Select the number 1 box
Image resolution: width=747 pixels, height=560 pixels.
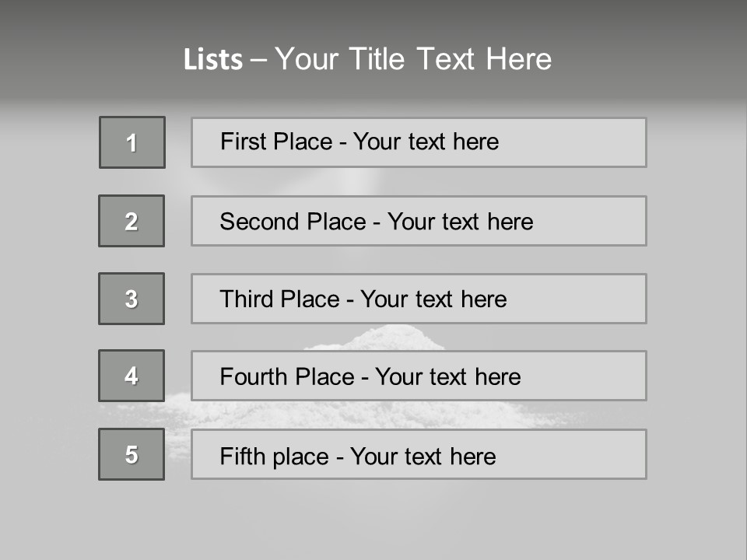click(x=132, y=142)
